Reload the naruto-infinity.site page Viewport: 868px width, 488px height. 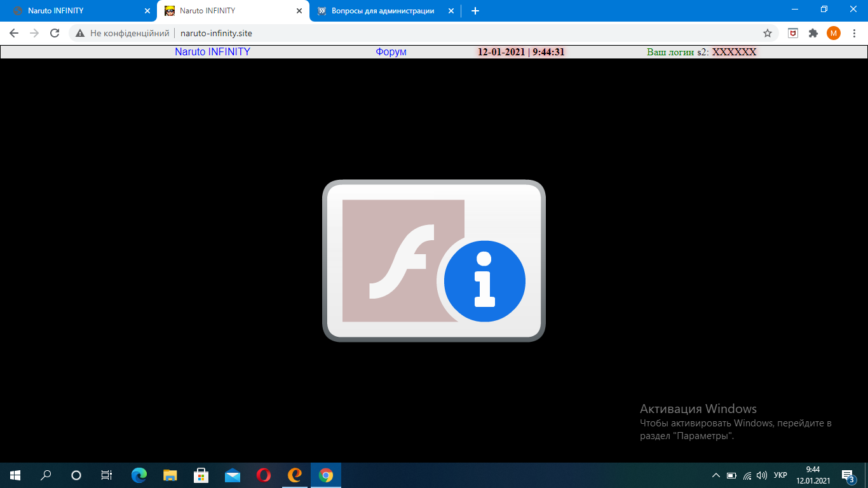pos(55,33)
